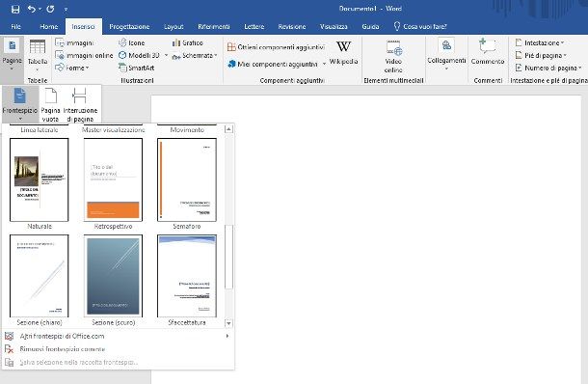
Task: Switch to the Visualizza tab
Action: [334, 27]
